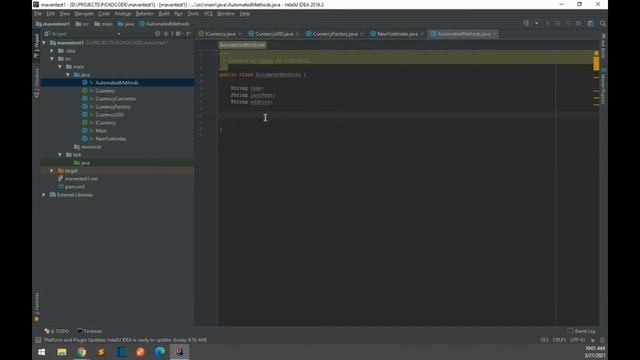Collapse the test folder
This screenshot has height=360, width=640.
point(60,155)
